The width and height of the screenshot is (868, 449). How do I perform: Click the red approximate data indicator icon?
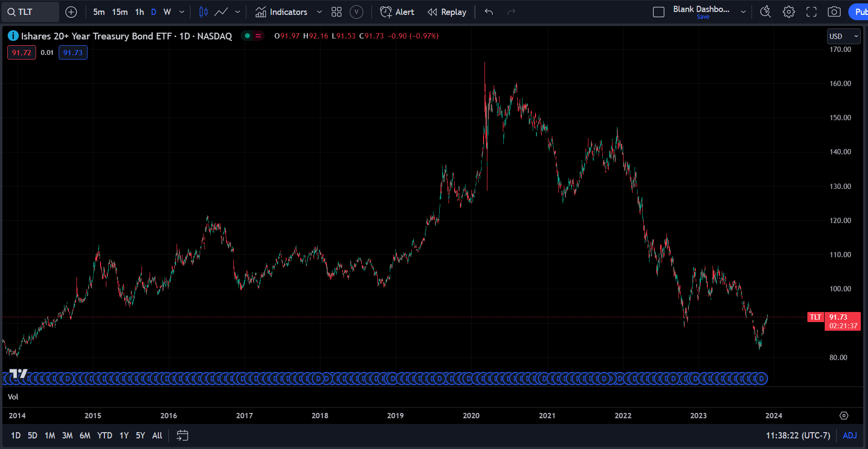coord(258,36)
